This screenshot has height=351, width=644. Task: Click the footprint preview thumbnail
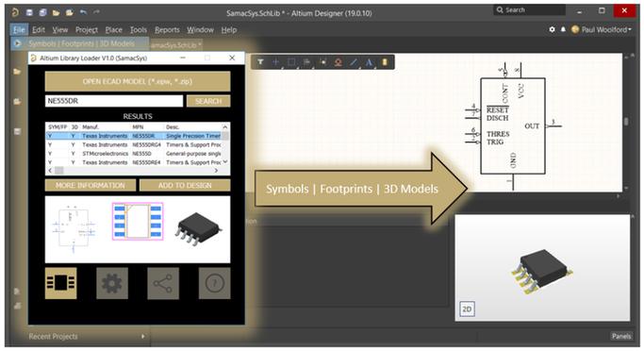click(x=138, y=221)
